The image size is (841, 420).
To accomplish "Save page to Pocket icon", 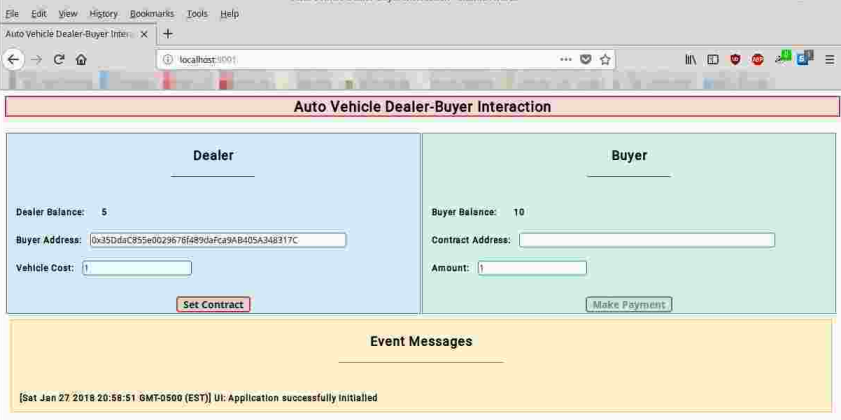I will point(586,60).
